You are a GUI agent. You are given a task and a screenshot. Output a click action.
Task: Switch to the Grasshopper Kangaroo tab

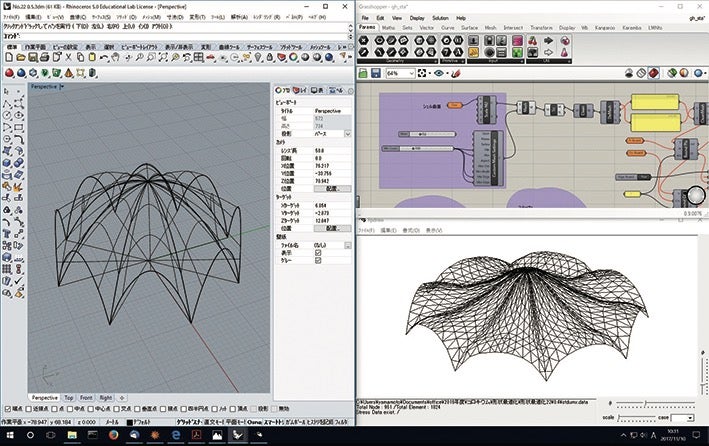coord(605,28)
